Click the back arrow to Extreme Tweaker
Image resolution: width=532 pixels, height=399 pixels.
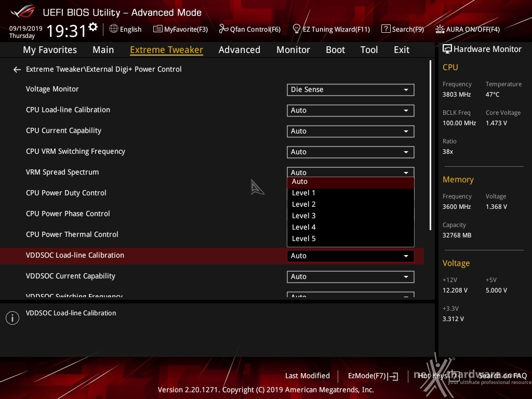(x=17, y=70)
